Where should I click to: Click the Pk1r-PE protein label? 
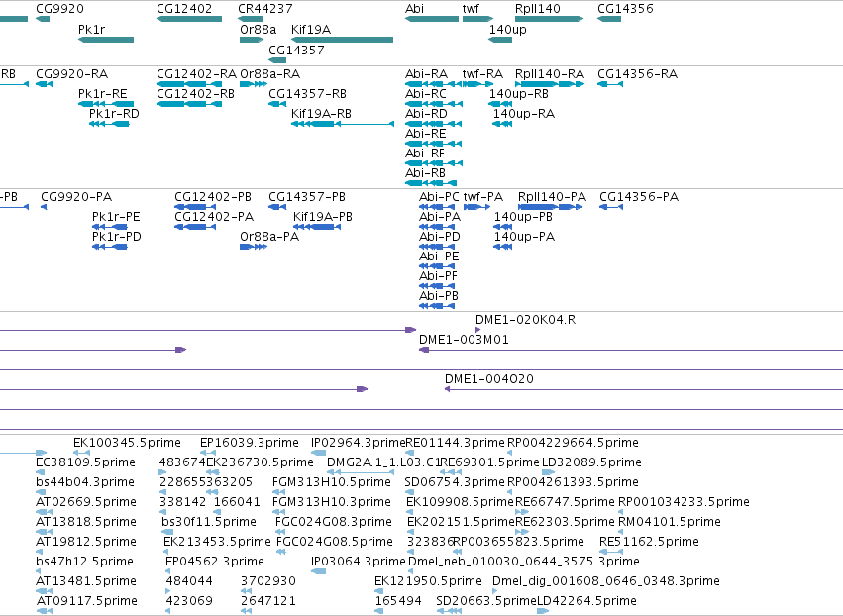coord(116,217)
